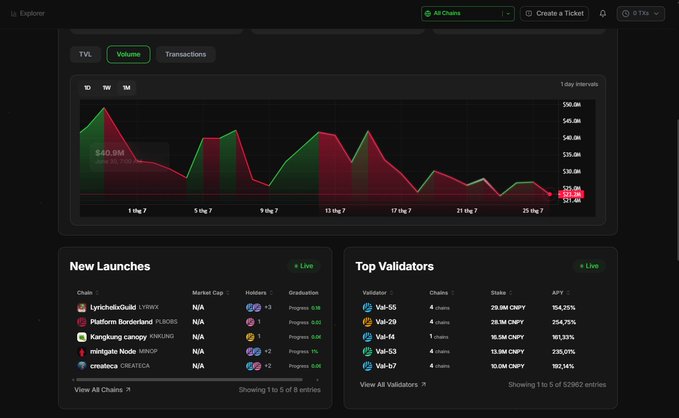This screenshot has height=418, width=679.
Task: Click Showing 1 to 5 of 8 entries
Action: [x=280, y=389]
